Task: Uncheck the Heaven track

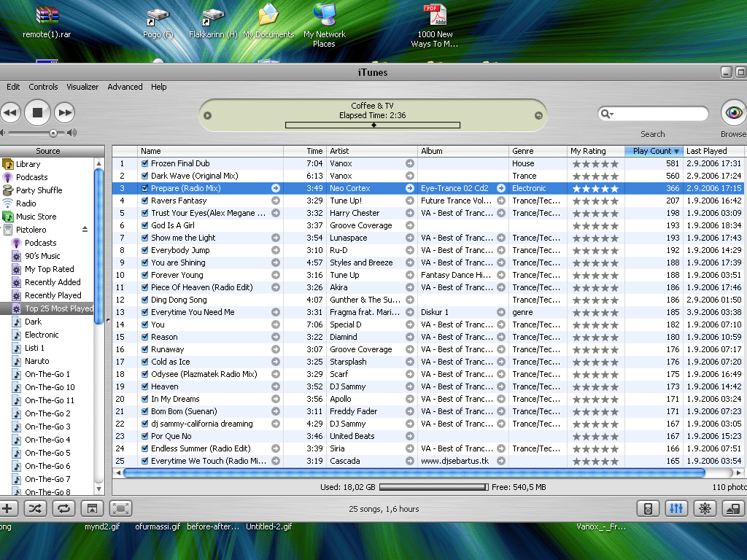Action: pos(145,386)
